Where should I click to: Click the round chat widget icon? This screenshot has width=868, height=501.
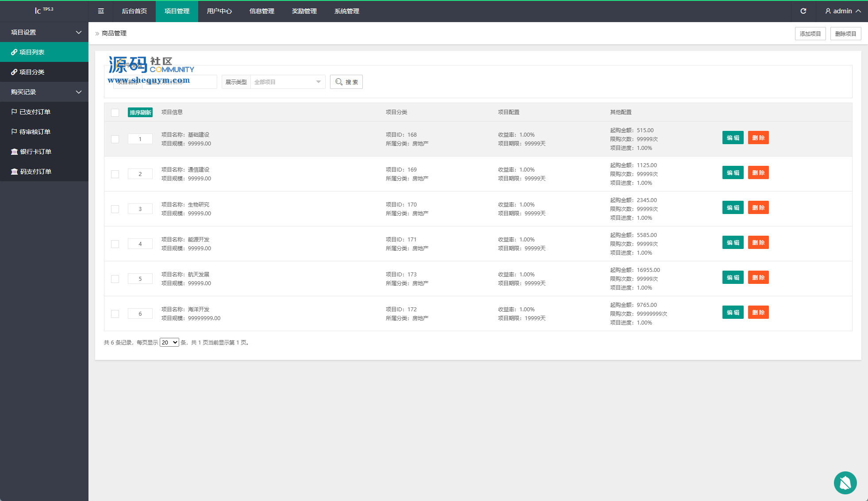[845, 482]
